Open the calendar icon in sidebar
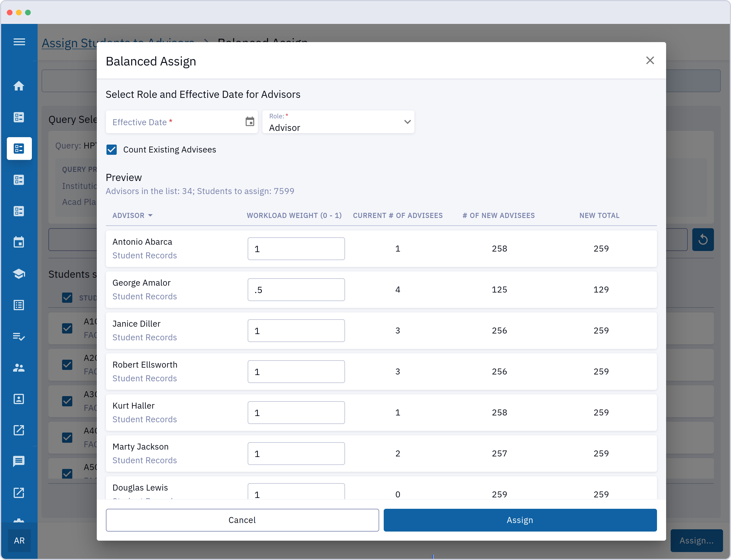Viewport: 731px width, 560px height. pos(19,242)
